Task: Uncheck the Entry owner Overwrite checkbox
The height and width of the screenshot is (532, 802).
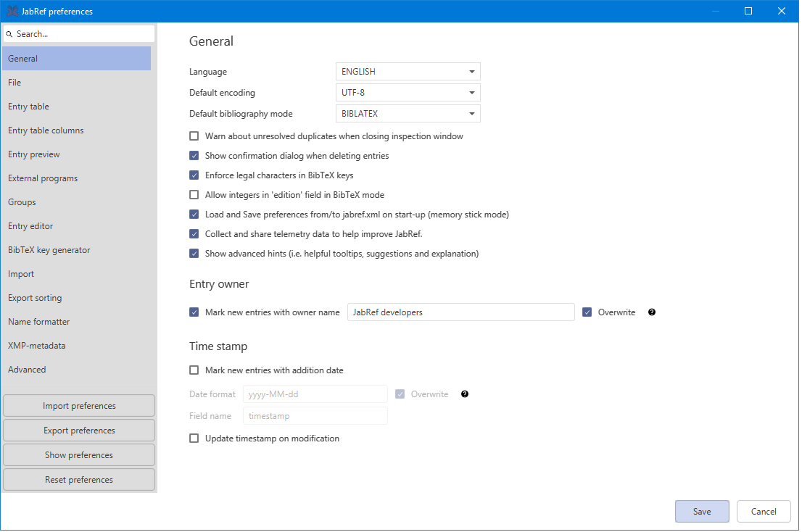Action: tap(587, 312)
